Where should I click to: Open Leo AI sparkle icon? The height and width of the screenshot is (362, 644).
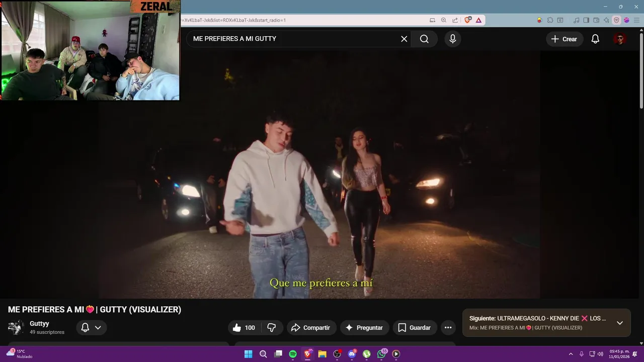click(x=606, y=20)
